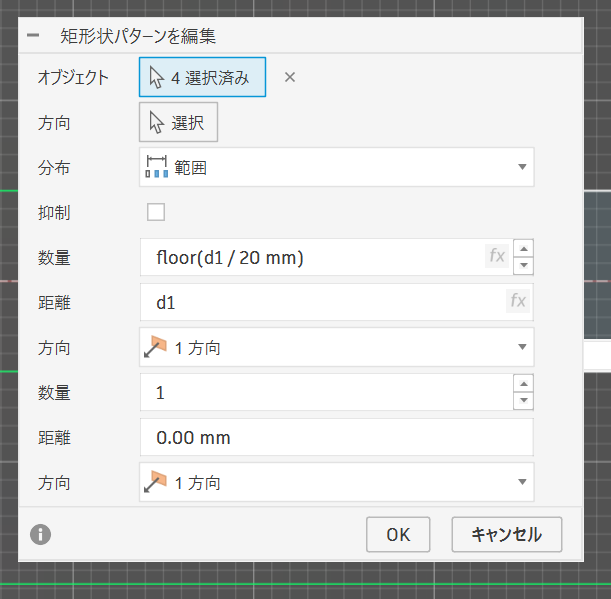Click the second 数量 field showing 1
Screen dimensions: 611x599
point(327,392)
